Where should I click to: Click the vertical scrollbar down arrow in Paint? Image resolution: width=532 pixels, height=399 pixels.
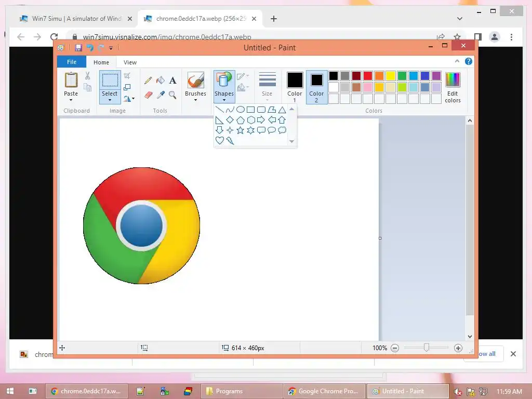tap(470, 337)
